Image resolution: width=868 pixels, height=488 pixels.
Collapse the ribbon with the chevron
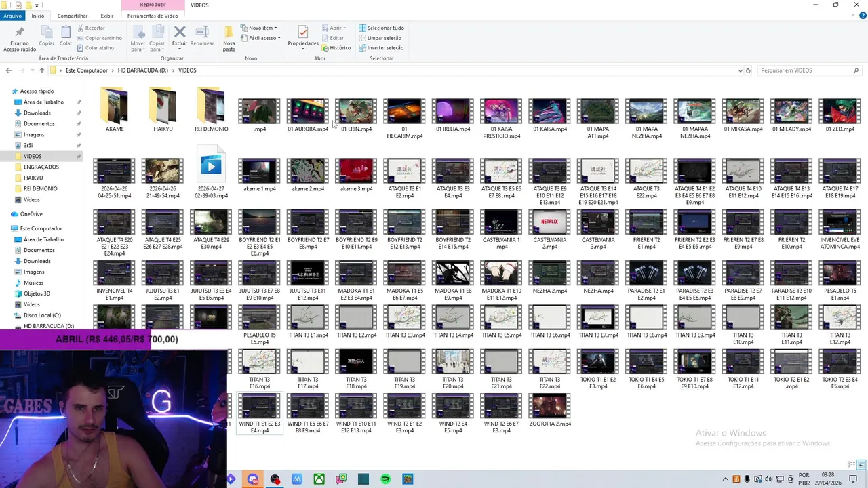pyautogui.click(x=853, y=16)
